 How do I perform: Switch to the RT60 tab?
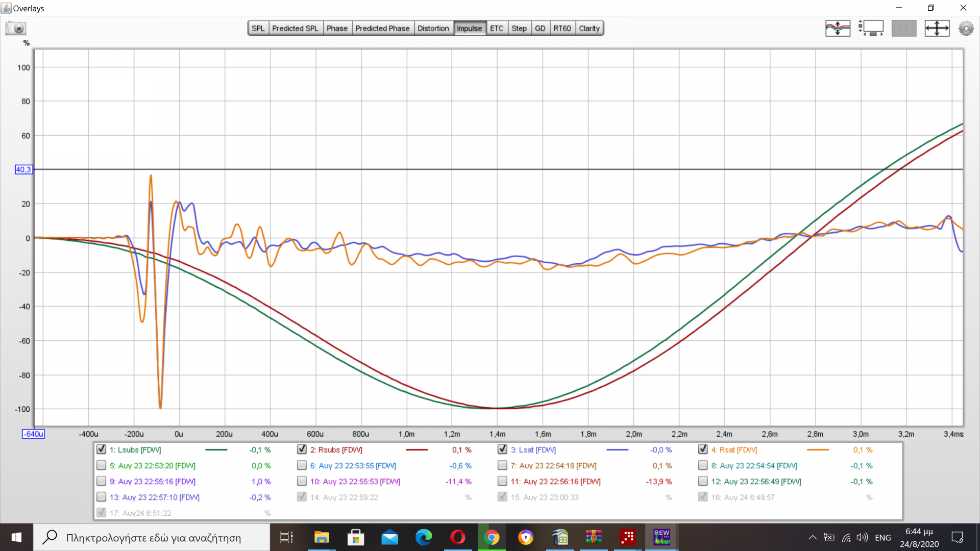coord(562,29)
